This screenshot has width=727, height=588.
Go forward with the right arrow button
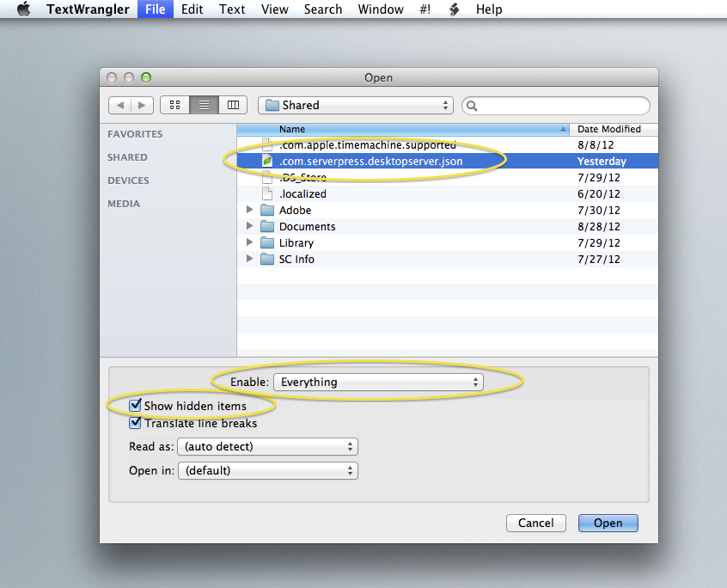(x=142, y=105)
